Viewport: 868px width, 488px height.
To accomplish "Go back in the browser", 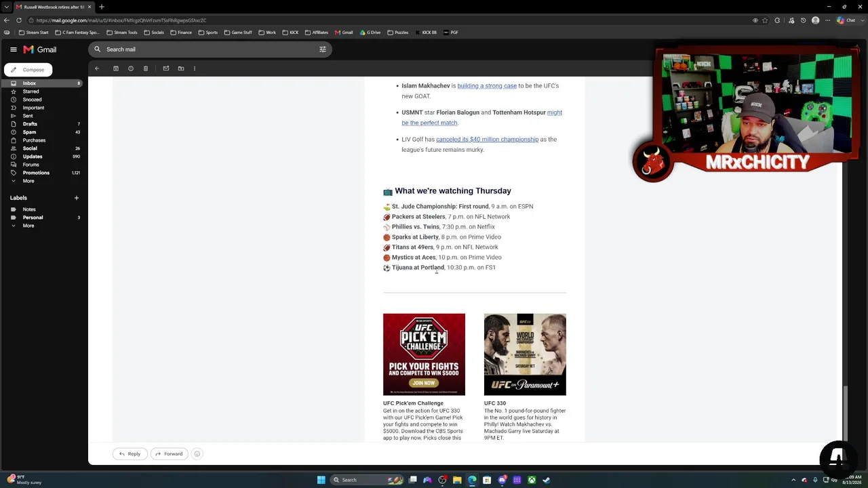I will (7, 20).
